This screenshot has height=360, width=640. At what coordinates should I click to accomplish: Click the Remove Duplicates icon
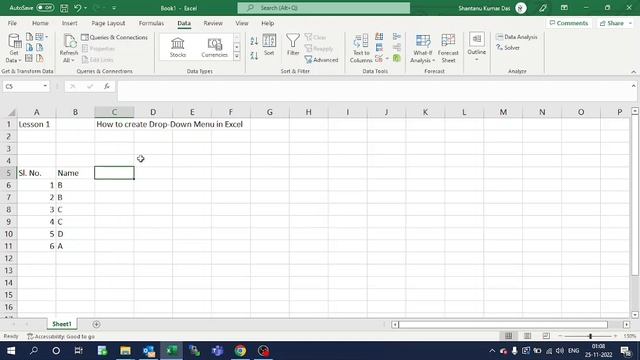[x=379, y=48]
